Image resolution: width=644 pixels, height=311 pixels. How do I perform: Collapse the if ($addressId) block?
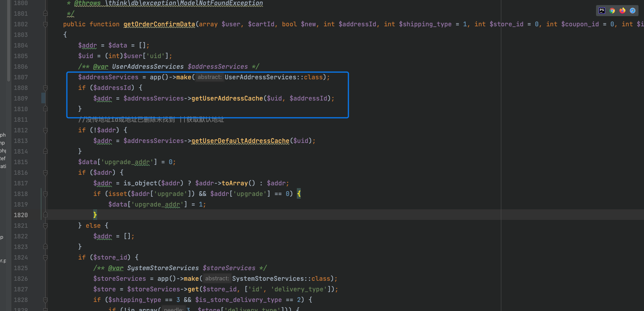45,88
